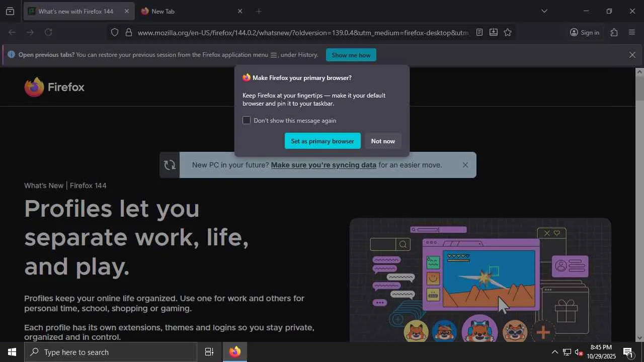Viewport: 644px width, 362px height.
Task: Click the Make Firefox your primary browser? heading
Action: pos(302,78)
